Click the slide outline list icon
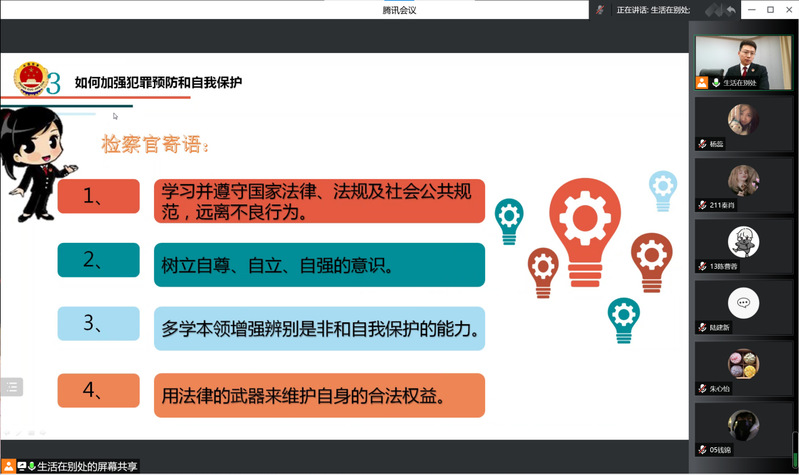 pyautogui.click(x=11, y=387)
